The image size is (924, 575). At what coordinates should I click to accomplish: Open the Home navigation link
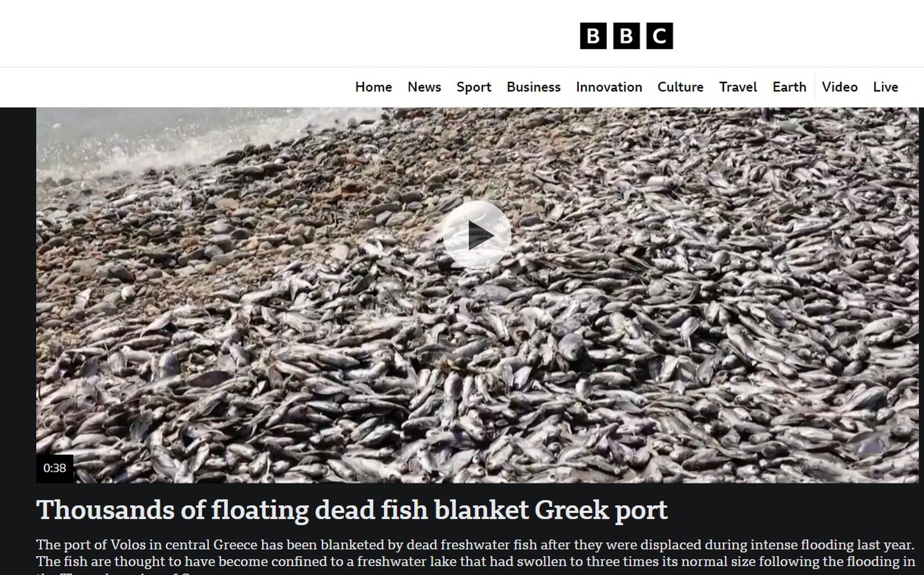click(x=373, y=87)
